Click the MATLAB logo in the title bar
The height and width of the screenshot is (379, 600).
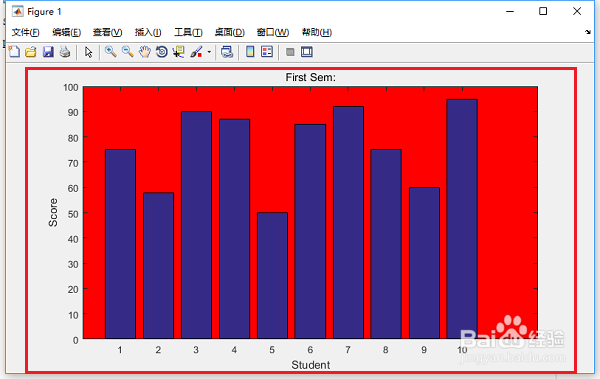17,11
